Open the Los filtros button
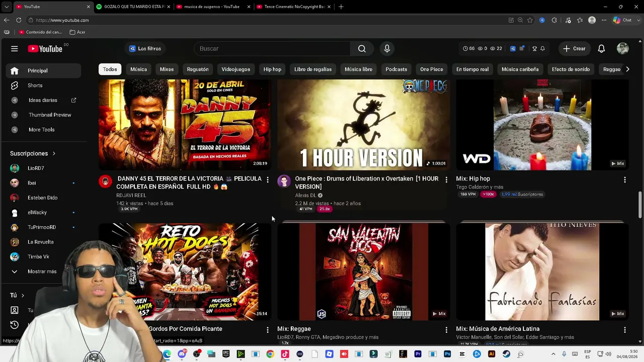The width and height of the screenshot is (644, 362). [x=145, y=49]
